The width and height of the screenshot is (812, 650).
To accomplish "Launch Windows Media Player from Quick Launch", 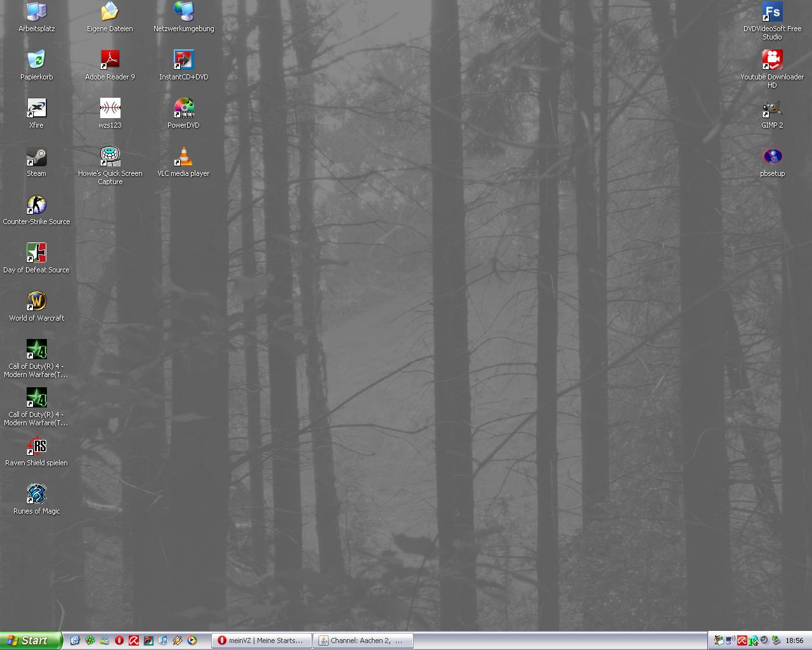I will coord(192,640).
